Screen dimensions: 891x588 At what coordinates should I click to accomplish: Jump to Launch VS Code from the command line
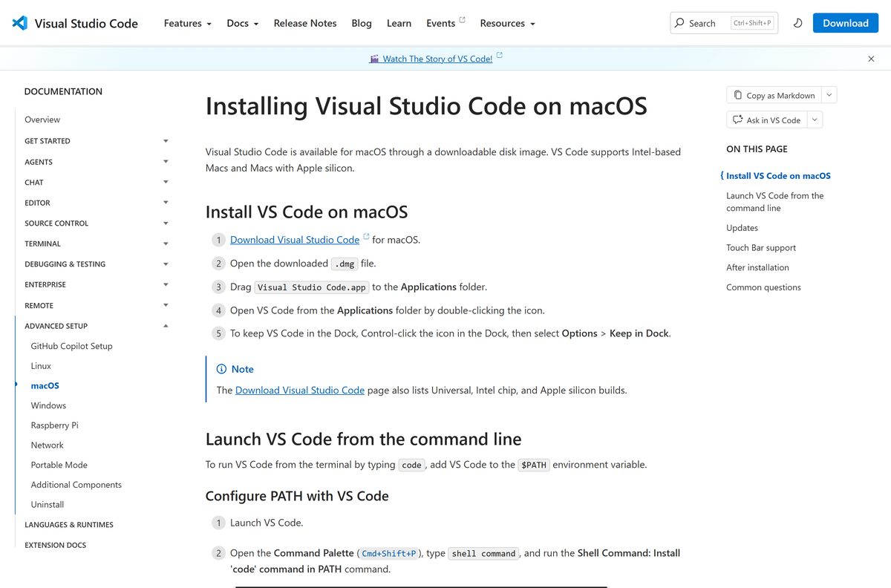click(774, 202)
